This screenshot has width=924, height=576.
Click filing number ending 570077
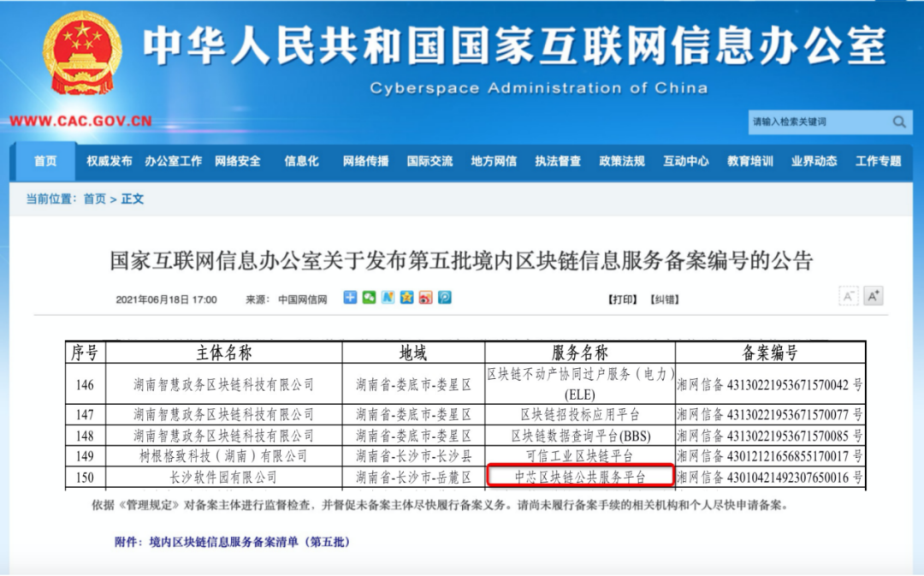(x=770, y=414)
